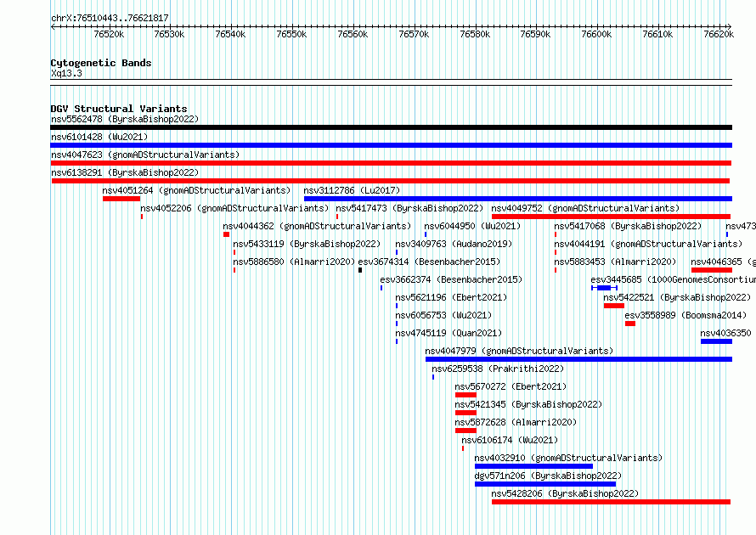This screenshot has height=535, width=756.
Task: Select the blue nsv4032910 variant bar
Action: pos(533,466)
